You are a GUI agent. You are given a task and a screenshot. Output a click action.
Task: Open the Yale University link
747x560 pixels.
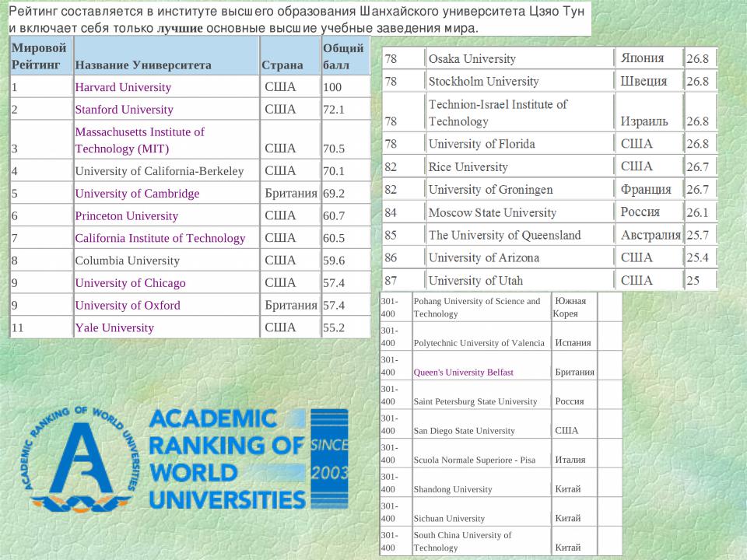(x=114, y=327)
